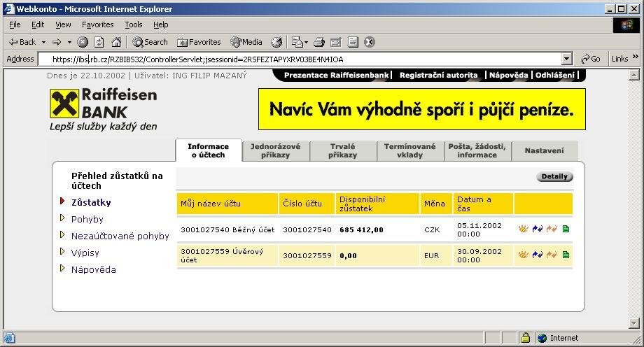Open green document icon in Úvěrový účet row
Screen dimensions: 644x347
coord(566,255)
